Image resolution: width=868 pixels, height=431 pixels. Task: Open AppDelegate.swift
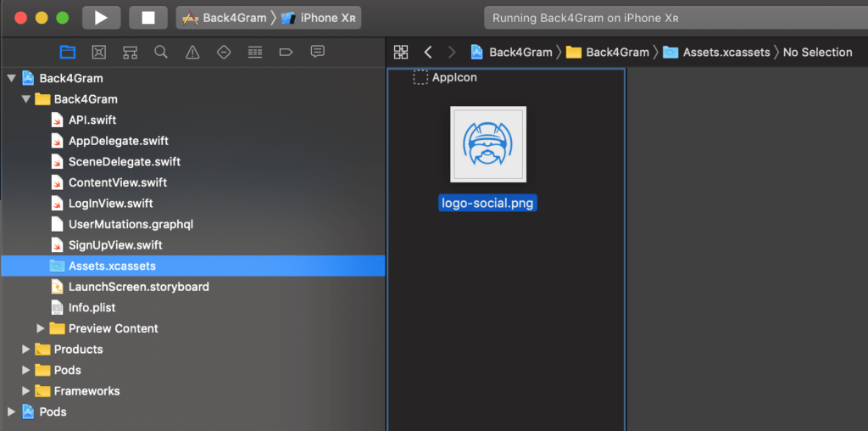click(x=192, y=141)
